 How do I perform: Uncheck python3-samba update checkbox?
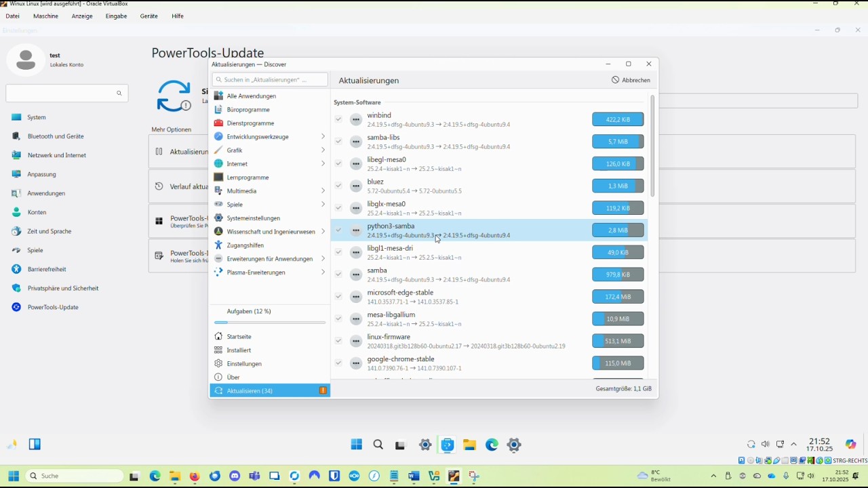point(338,230)
